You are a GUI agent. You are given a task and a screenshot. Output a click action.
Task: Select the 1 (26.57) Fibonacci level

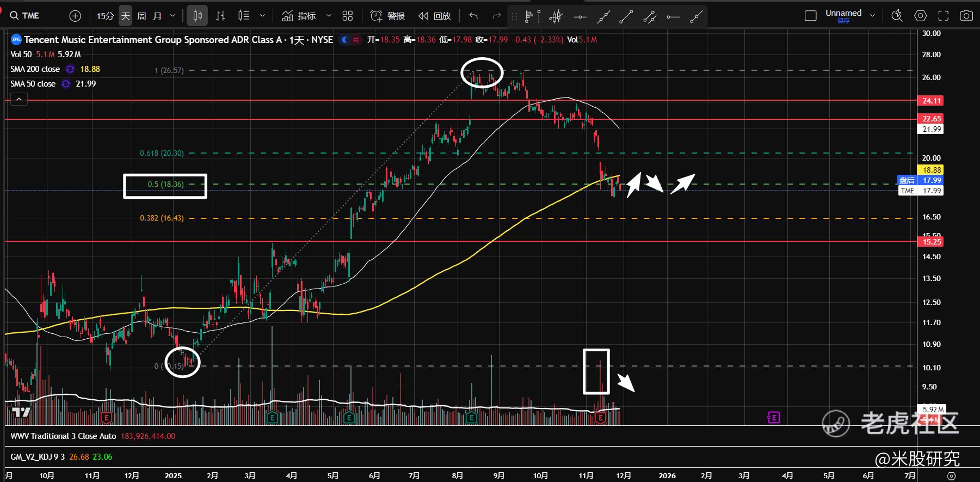point(169,70)
